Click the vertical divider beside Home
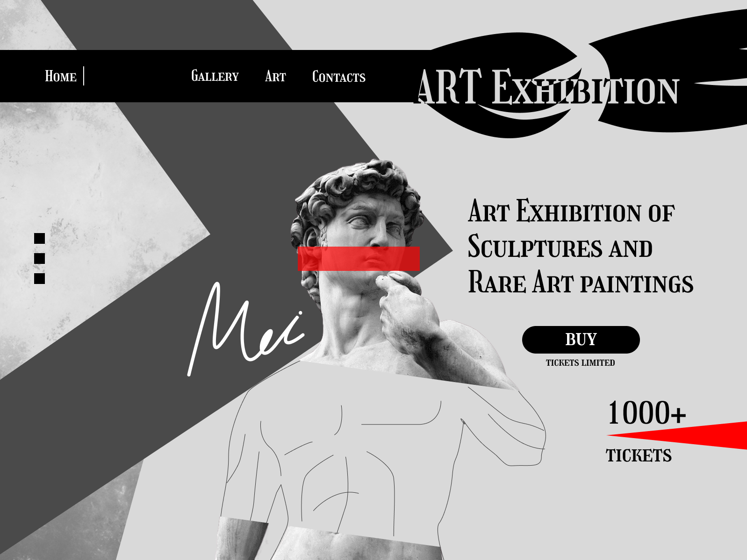 [84, 76]
